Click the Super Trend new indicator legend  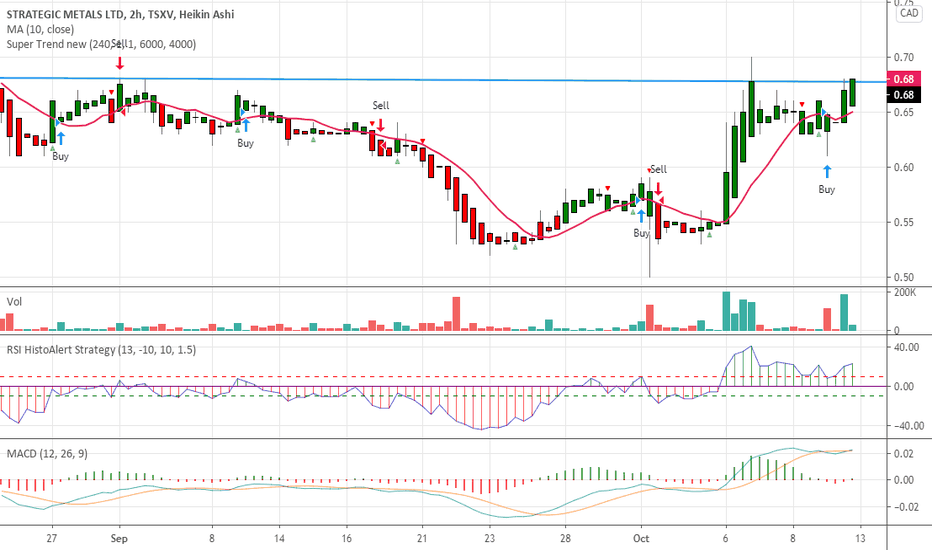click(x=101, y=44)
